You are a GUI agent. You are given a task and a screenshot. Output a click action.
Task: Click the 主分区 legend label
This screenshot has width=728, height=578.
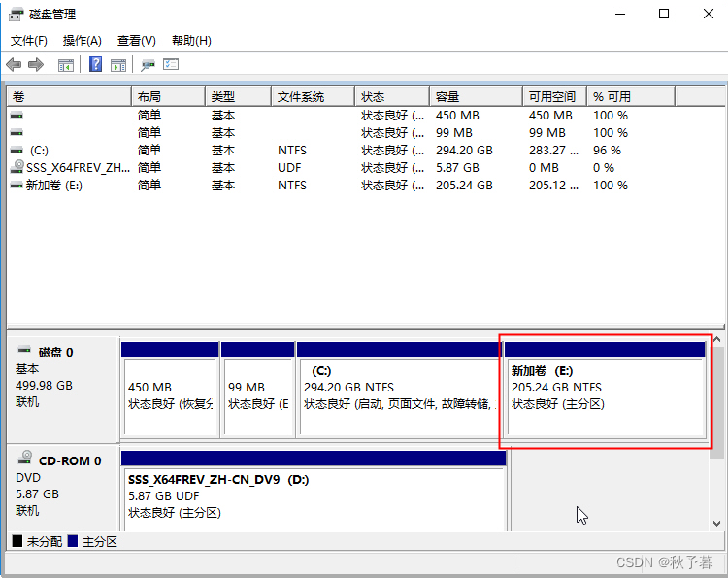pyautogui.click(x=100, y=541)
